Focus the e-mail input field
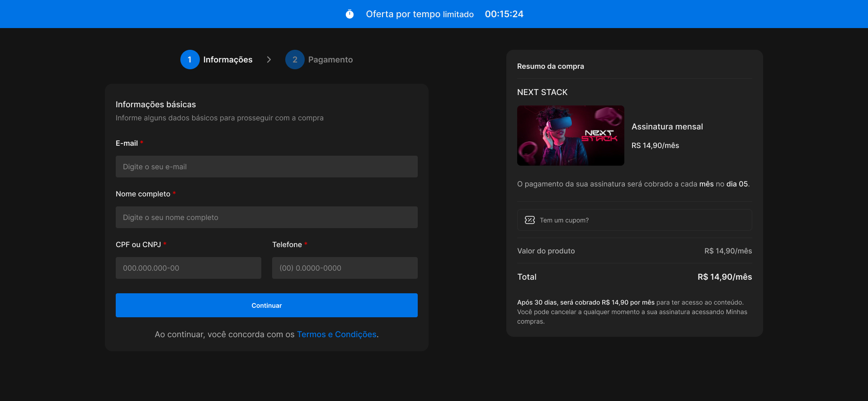 click(x=267, y=167)
